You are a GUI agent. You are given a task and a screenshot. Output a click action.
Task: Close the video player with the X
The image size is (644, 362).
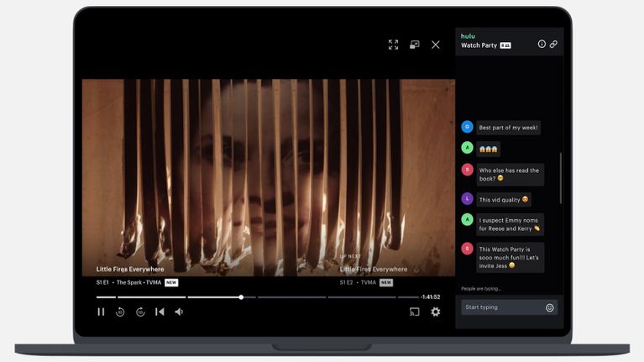click(436, 45)
